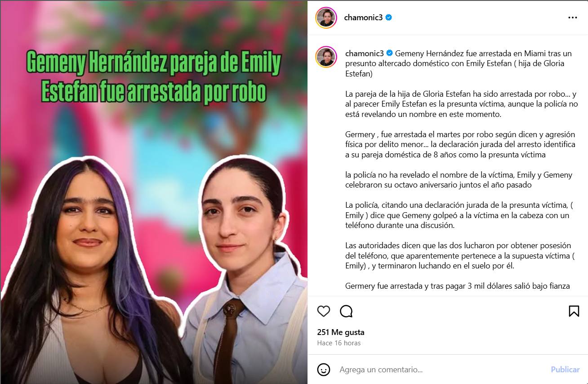
Task: Click the Publicar button
Action: pos(565,370)
